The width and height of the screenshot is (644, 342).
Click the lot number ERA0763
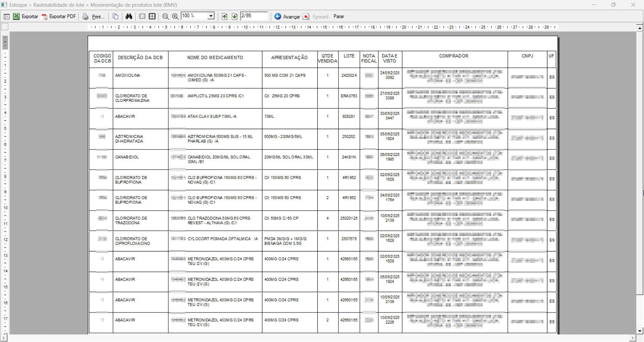[349, 96]
